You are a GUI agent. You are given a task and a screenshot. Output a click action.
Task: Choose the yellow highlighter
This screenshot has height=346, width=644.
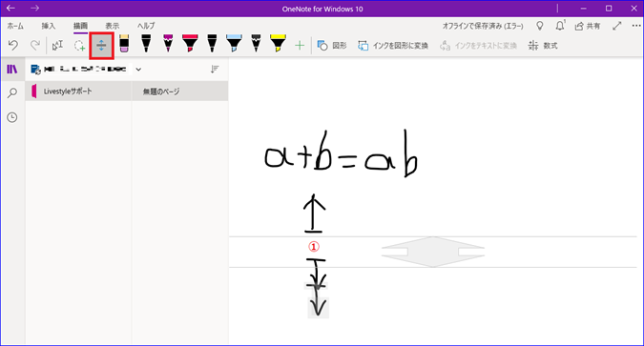278,44
